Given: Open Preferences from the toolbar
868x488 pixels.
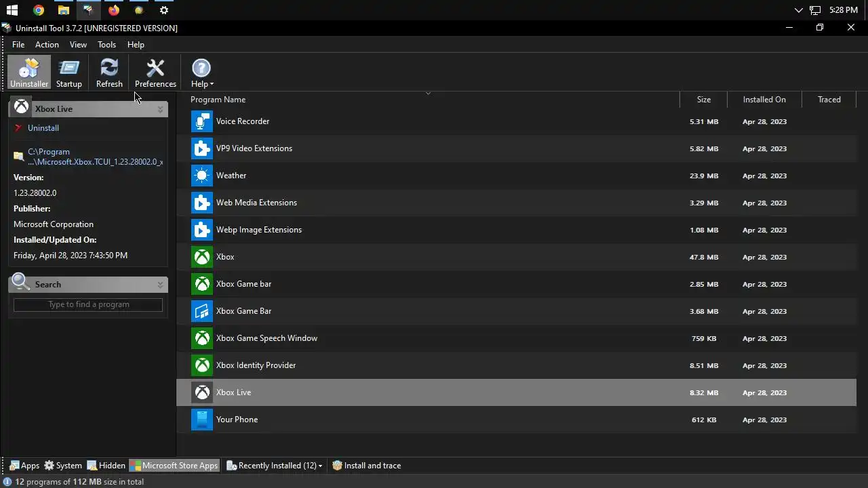Looking at the screenshot, I should click(155, 73).
